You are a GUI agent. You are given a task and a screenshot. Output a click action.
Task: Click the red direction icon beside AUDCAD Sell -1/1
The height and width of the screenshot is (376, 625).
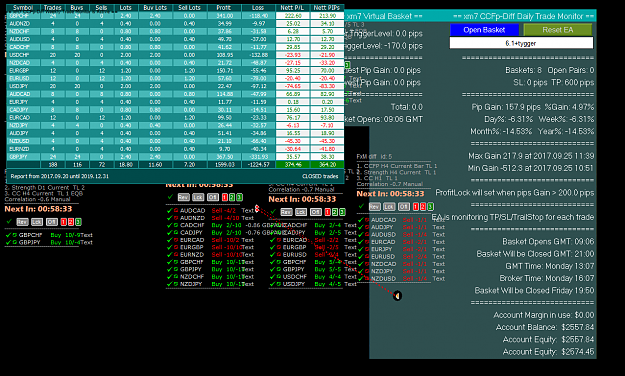click(x=367, y=220)
